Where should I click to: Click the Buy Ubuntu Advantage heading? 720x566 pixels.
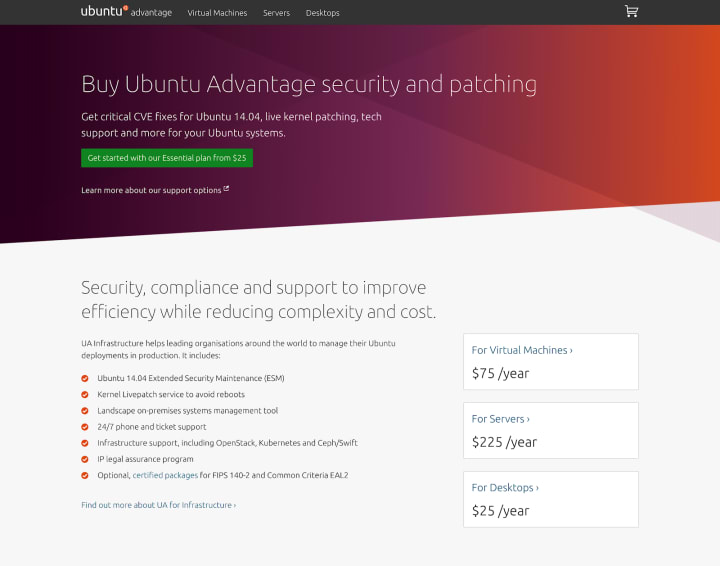point(309,84)
